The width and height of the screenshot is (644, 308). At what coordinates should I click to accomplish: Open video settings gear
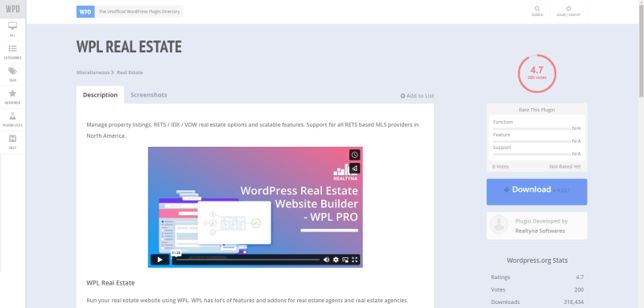pyautogui.click(x=336, y=260)
